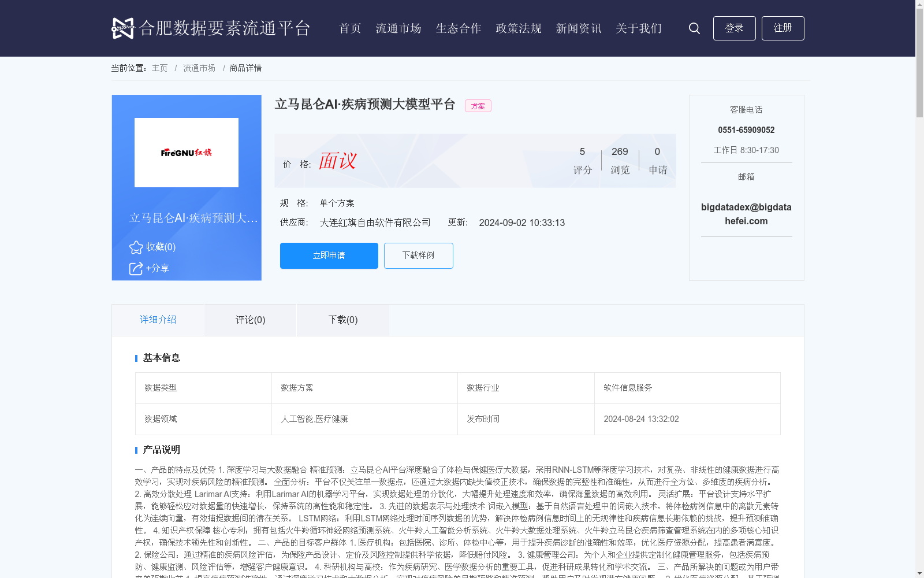Open the 生态合作 nav item
The width and height of the screenshot is (924, 578).
[x=459, y=28]
